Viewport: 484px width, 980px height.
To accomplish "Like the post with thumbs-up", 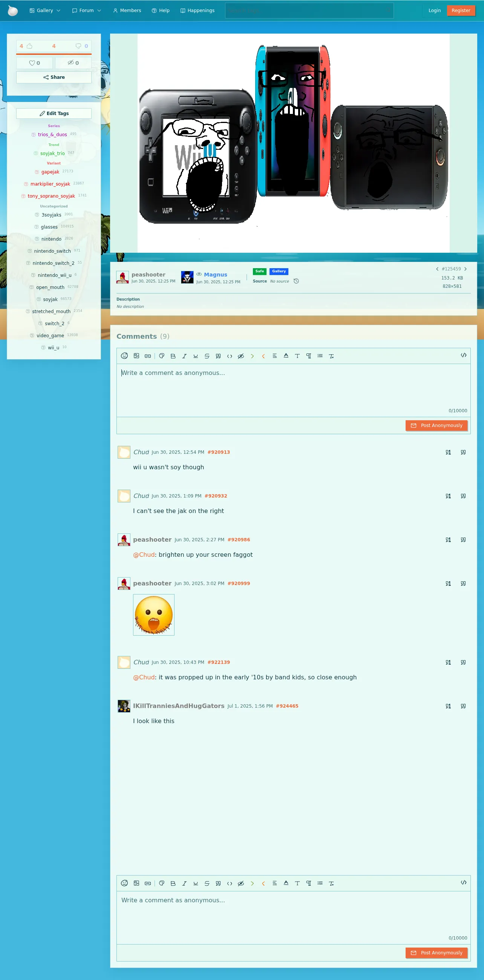I will tap(29, 46).
